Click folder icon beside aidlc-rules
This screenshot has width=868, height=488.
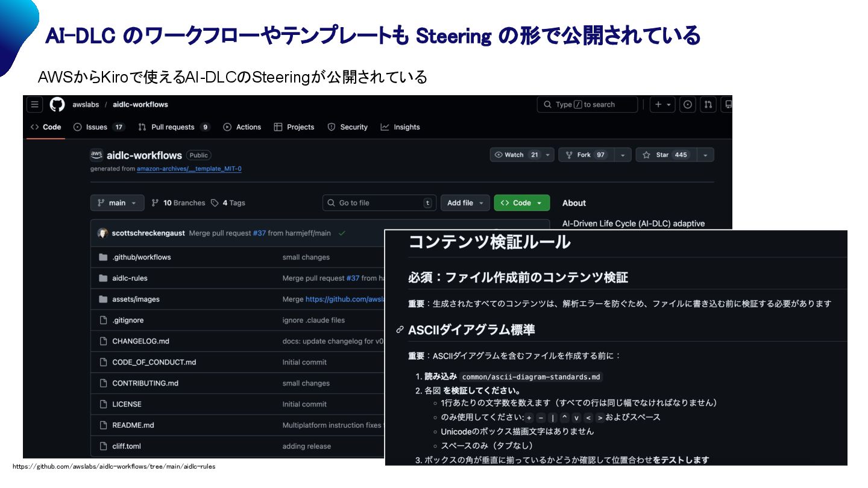[x=103, y=278]
